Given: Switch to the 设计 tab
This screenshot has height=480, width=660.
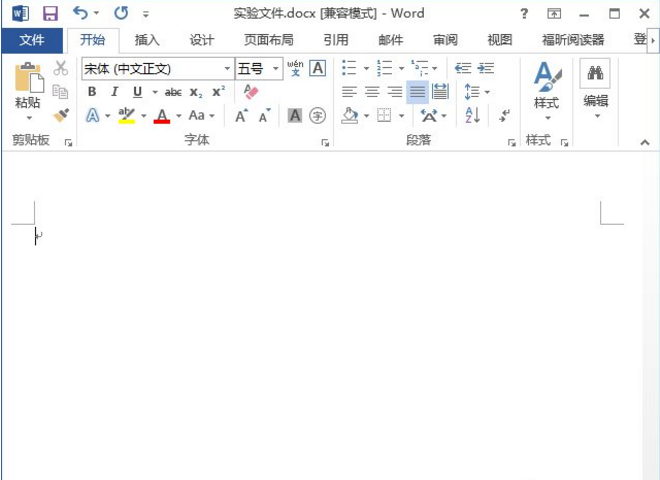Looking at the screenshot, I should (202, 40).
